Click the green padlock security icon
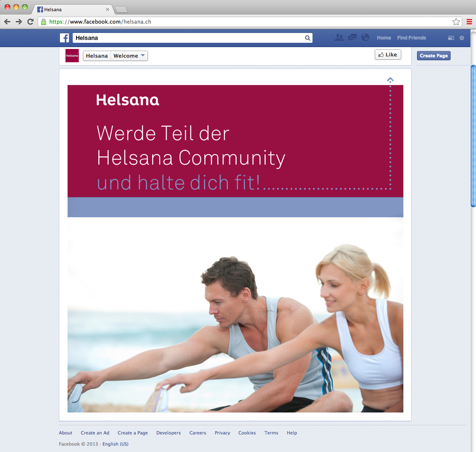 coord(44,22)
